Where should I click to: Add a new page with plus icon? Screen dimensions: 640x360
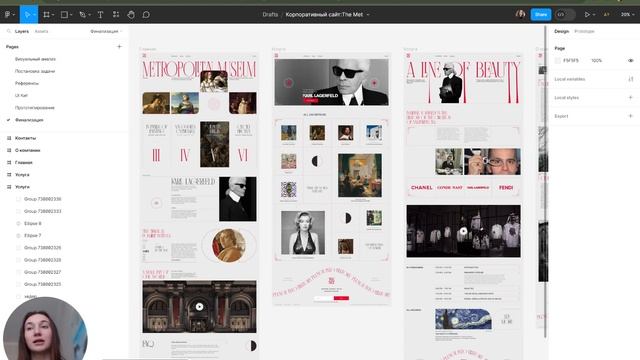(x=119, y=47)
